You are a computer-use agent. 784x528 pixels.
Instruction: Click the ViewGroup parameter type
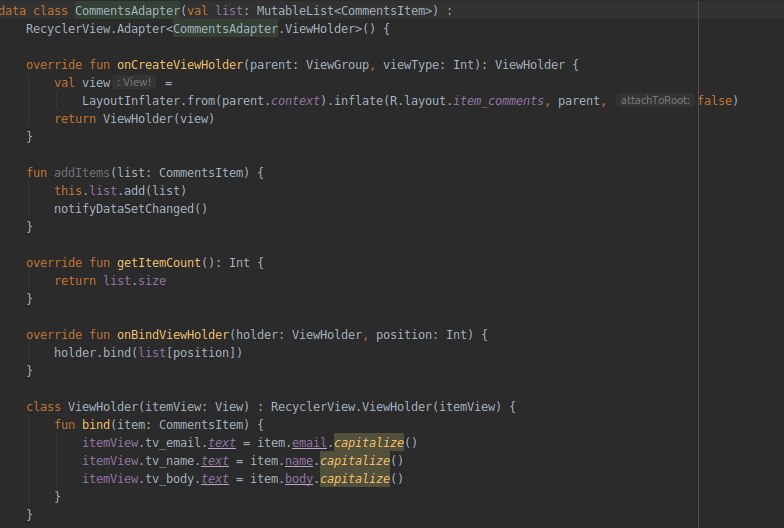[337, 64]
